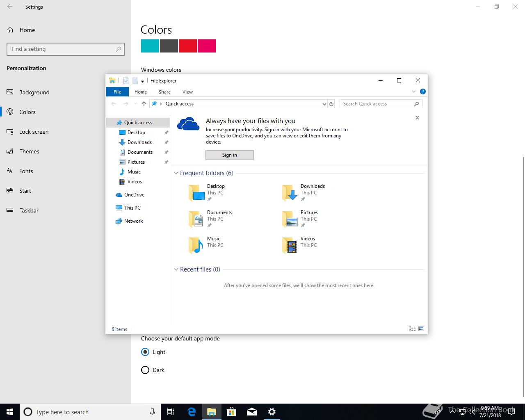Select Documents folder icon in Frequent folders
The width and height of the screenshot is (525, 420).
[x=196, y=219]
